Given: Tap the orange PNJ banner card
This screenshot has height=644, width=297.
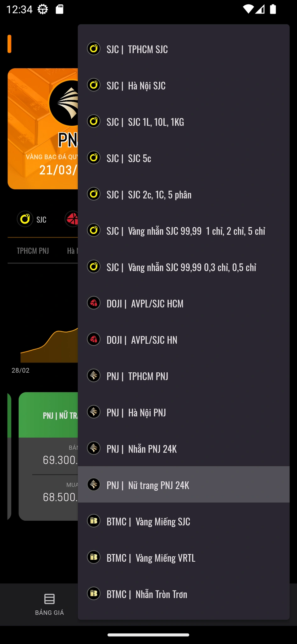Looking at the screenshot, I should click(x=43, y=129).
